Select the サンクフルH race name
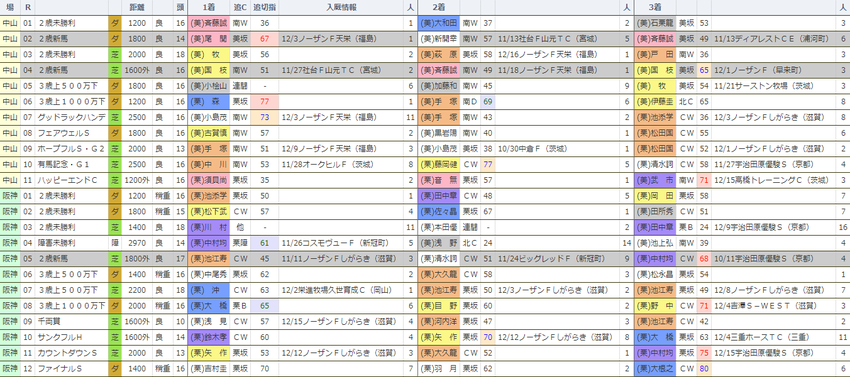The image size is (850, 377). tap(59, 337)
